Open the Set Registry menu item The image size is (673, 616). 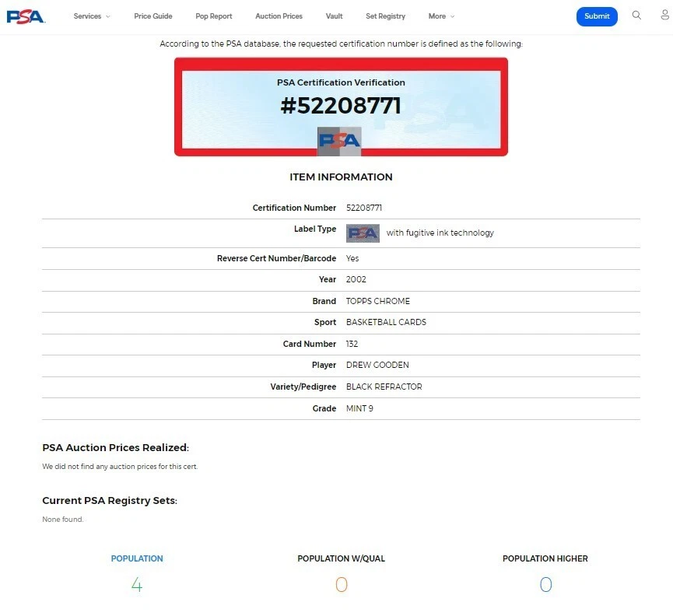point(385,16)
